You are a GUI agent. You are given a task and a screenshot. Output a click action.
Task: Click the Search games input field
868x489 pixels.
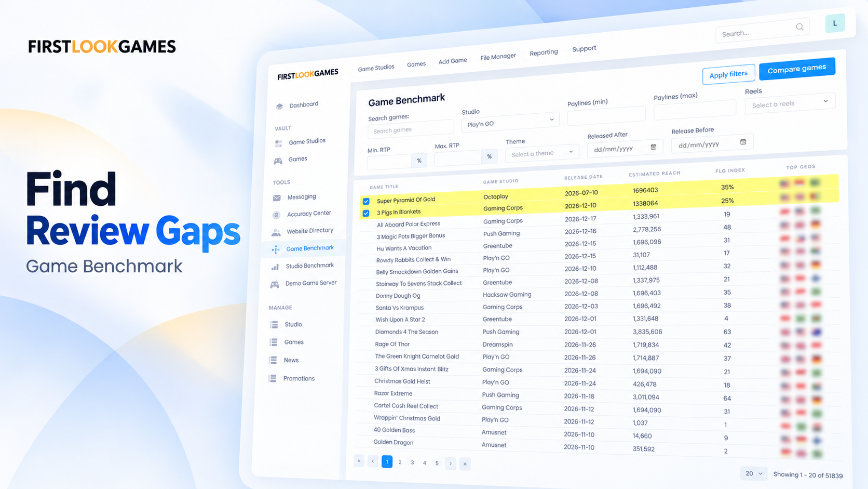click(411, 129)
